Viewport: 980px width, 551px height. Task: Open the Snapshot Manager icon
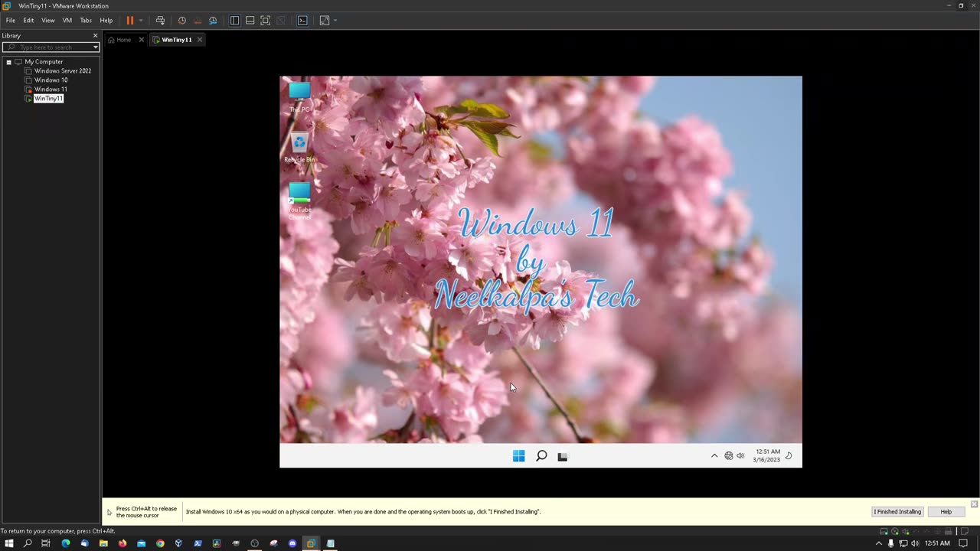(213, 21)
